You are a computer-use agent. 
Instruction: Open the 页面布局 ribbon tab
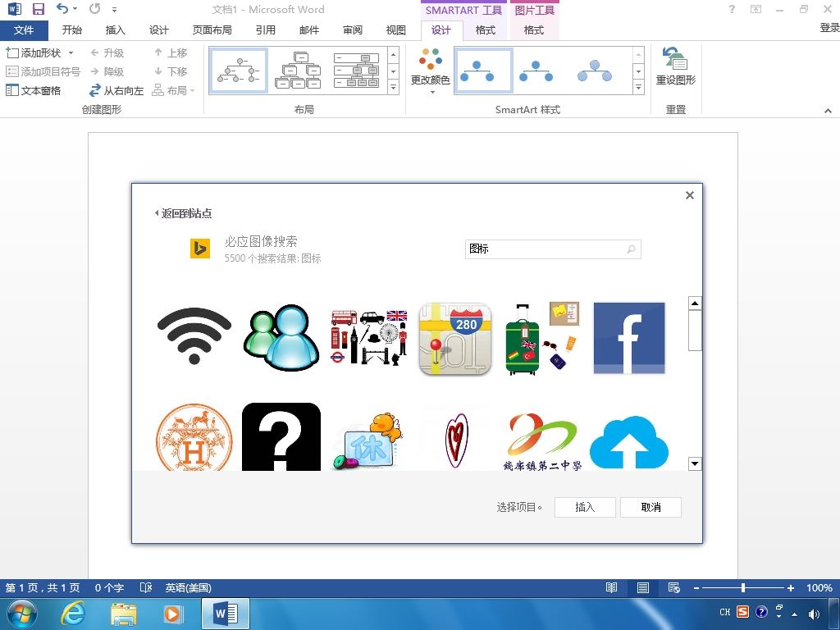(212, 30)
